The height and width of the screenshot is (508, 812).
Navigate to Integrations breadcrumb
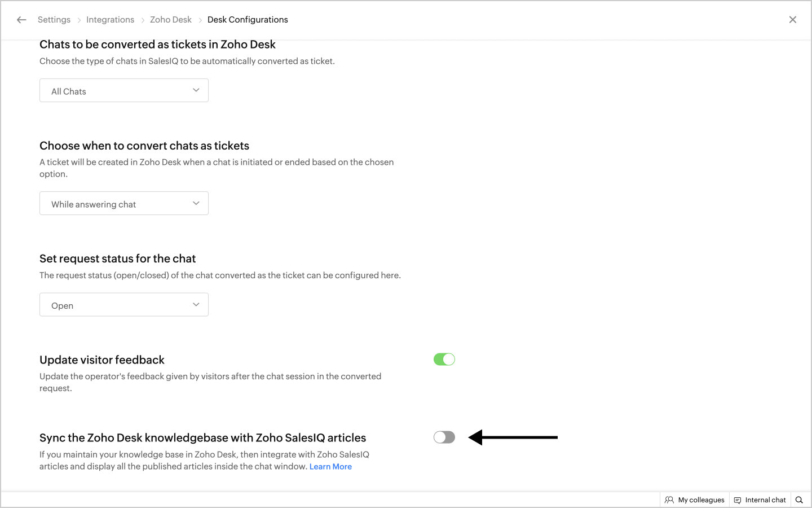110,20
